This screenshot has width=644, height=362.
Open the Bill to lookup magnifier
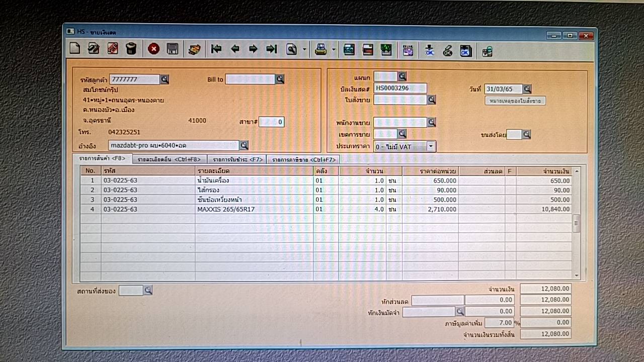pyautogui.click(x=280, y=79)
